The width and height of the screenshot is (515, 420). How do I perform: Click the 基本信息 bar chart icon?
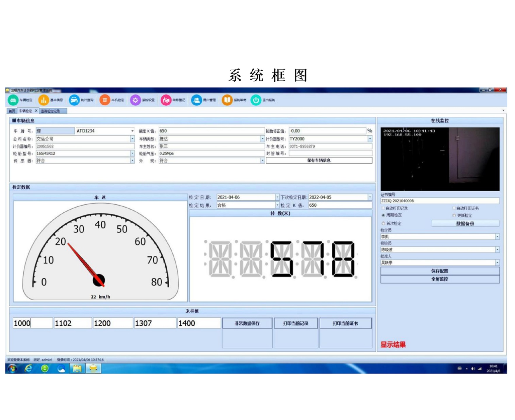tap(44, 100)
